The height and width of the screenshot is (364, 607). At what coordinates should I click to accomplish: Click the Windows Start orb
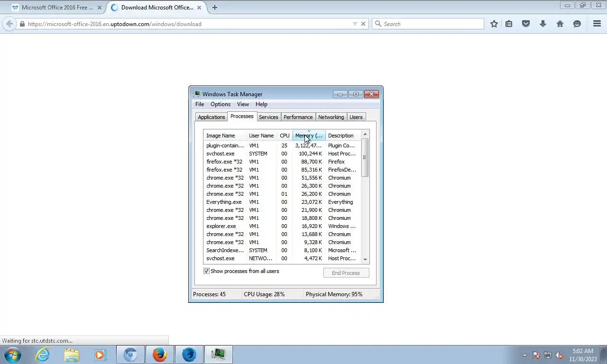coord(13,355)
